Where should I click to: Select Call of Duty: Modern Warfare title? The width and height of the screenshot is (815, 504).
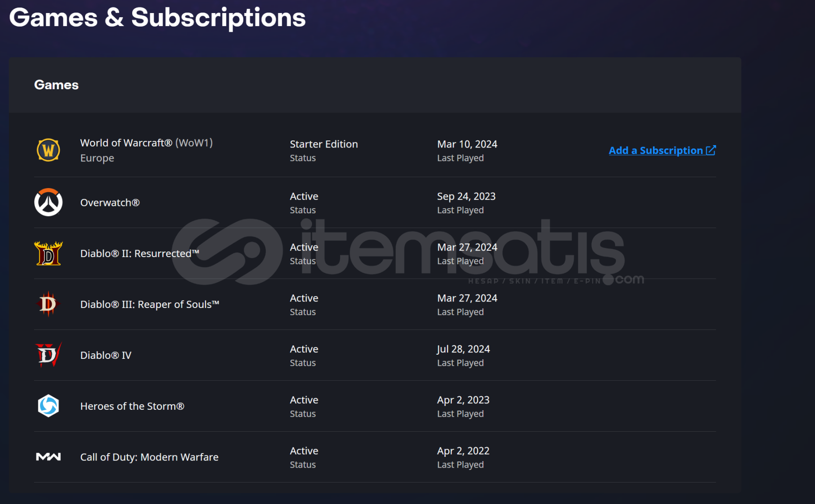149,457
